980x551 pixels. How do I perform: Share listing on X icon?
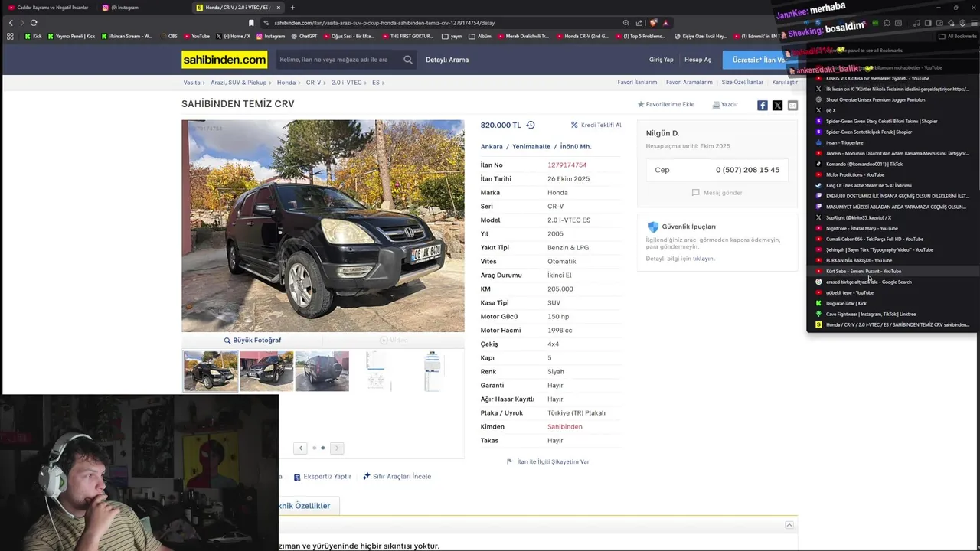click(x=777, y=106)
